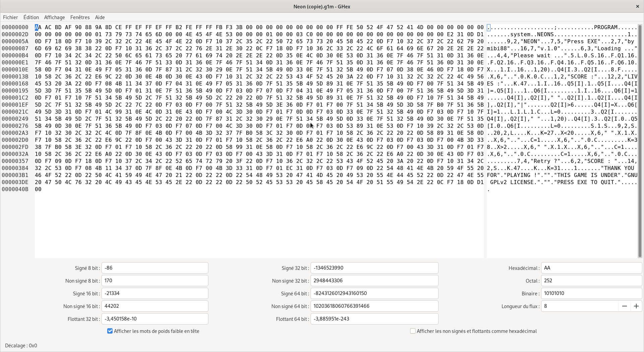This screenshot has height=352, width=644.
Task: Click the Signé 32 bit field
Action: pos(374,268)
